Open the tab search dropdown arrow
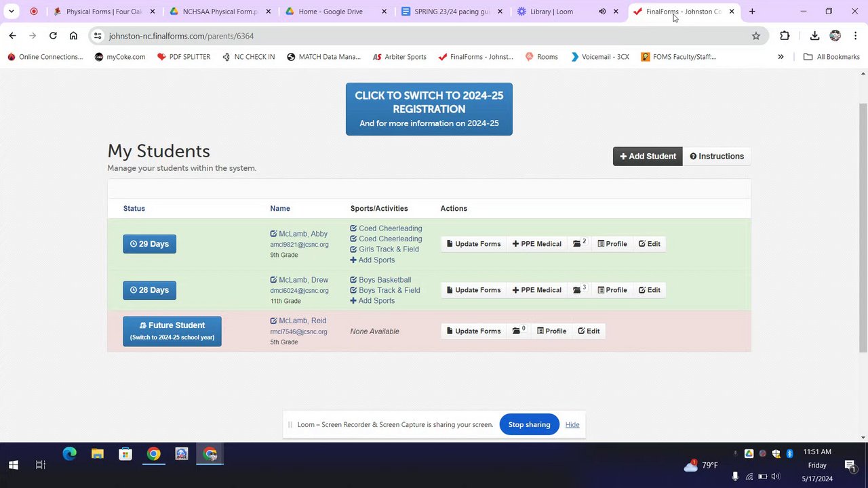This screenshot has width=868, height=488. tap(12, 12)
